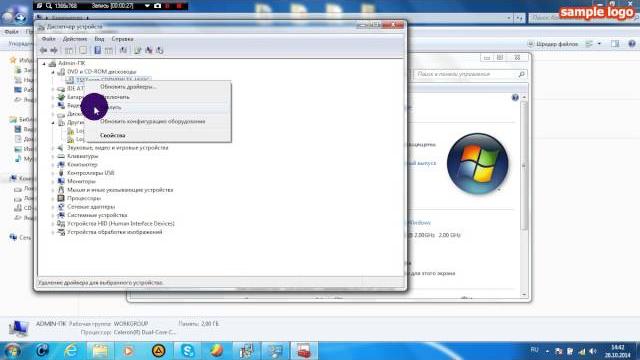Click the Control Panel search field

click(470, 74)
